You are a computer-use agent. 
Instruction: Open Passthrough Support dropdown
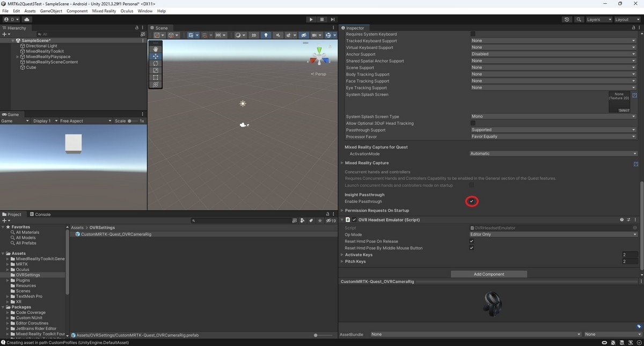coord(553,130)
